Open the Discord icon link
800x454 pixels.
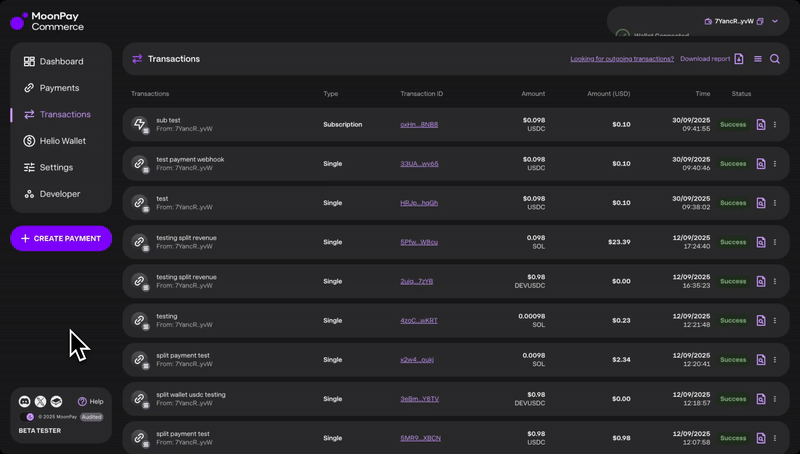point(24,401)
